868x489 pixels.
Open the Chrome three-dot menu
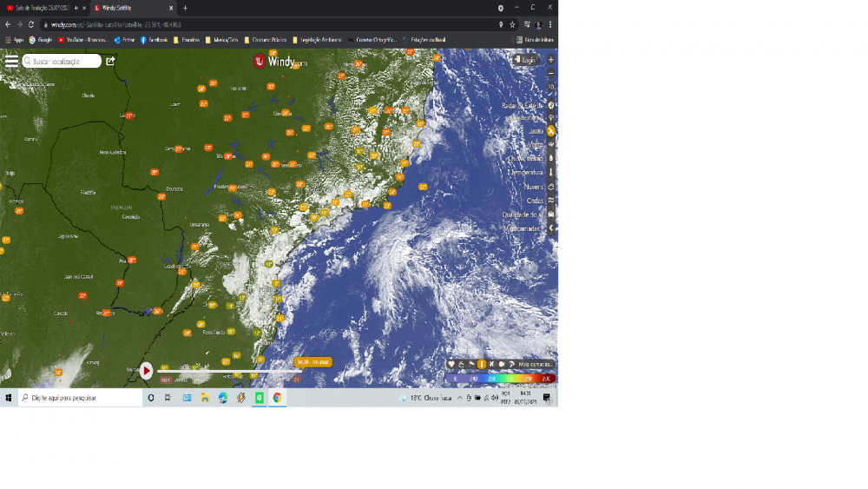[550, 24]
